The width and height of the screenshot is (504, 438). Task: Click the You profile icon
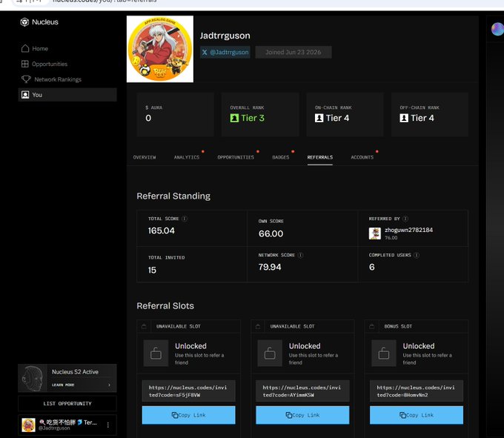(x=25, y=95)
